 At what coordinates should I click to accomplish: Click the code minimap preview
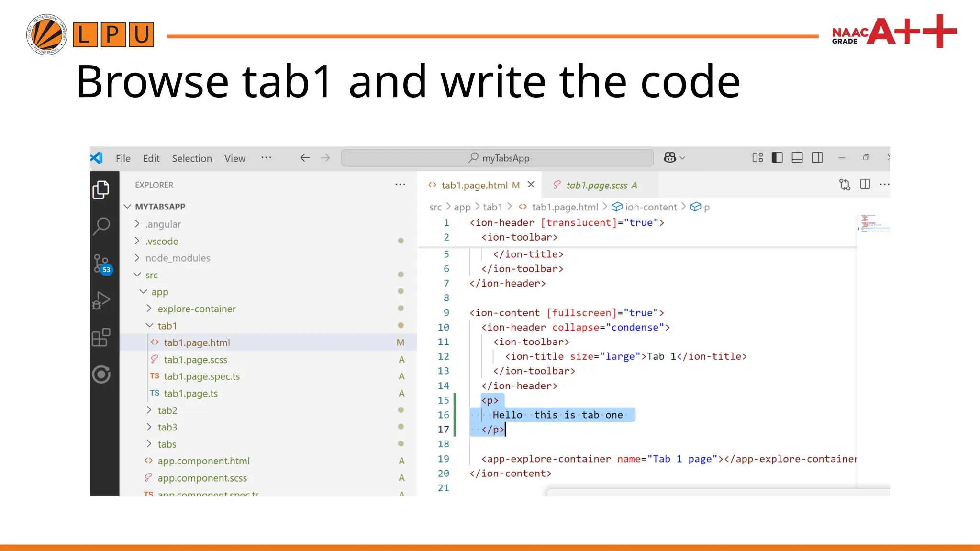tap(874, 224)
